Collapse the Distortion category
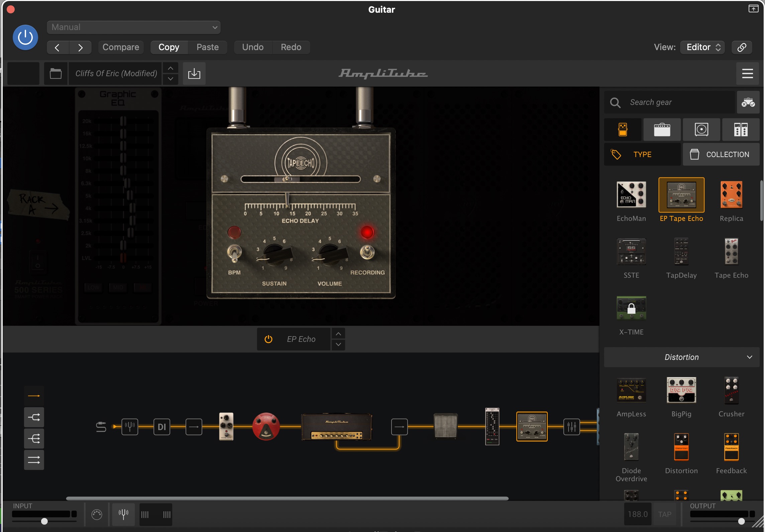765x532 pixels. (681, 357)
